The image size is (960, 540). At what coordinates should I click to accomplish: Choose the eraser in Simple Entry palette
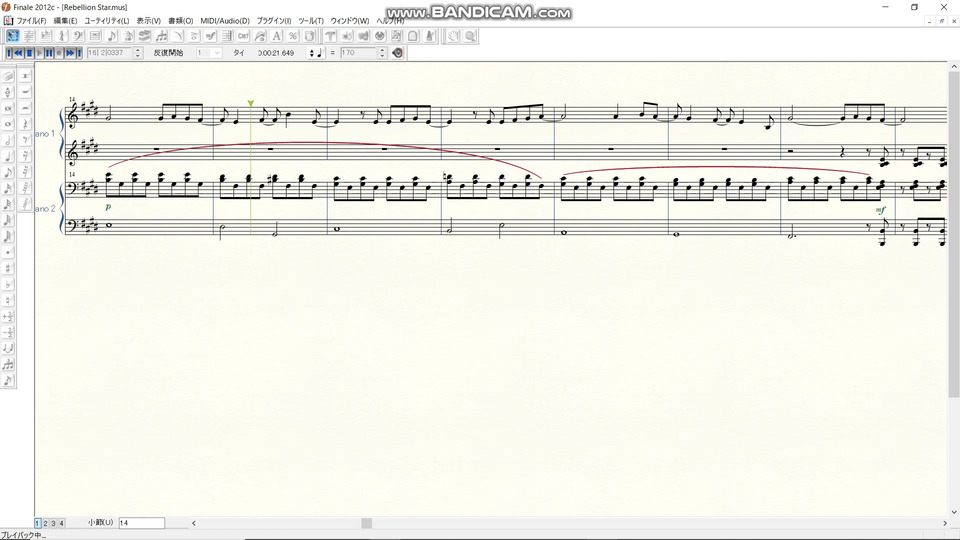pos(8,76)
